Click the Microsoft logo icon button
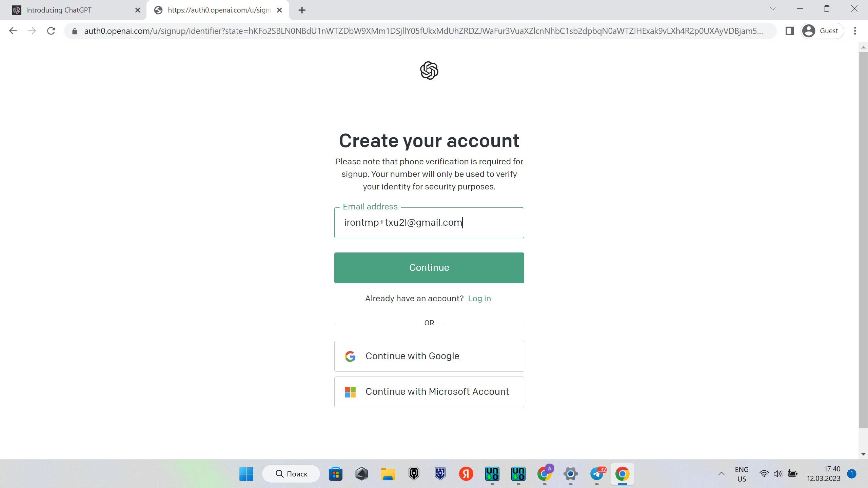 (x=350, y=392)
